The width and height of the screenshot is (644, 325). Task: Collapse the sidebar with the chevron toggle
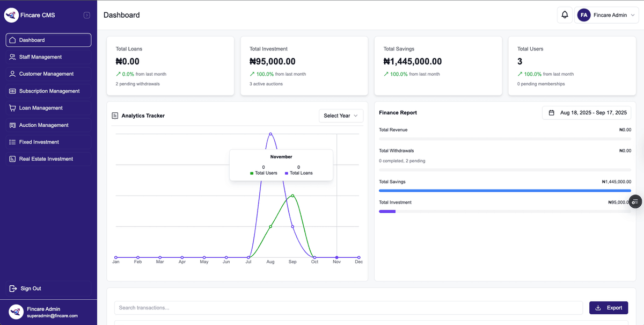point(86,15)
